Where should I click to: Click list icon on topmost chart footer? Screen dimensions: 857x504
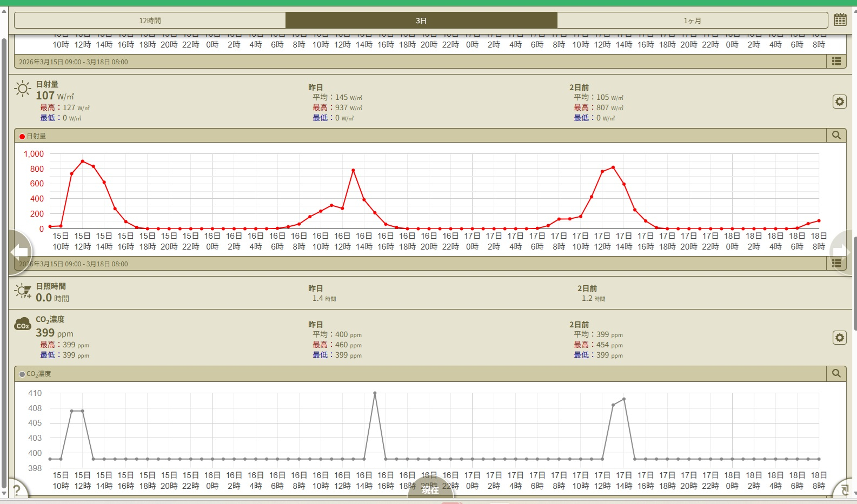click(836, 62)
